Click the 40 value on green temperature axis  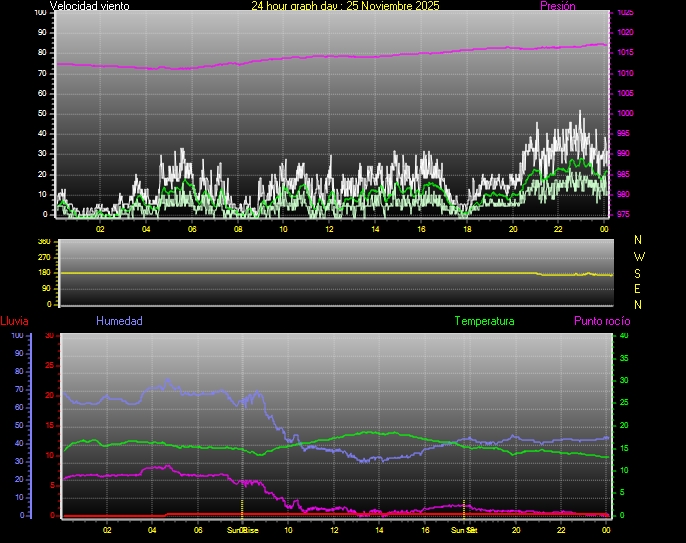tap(624, 336)
